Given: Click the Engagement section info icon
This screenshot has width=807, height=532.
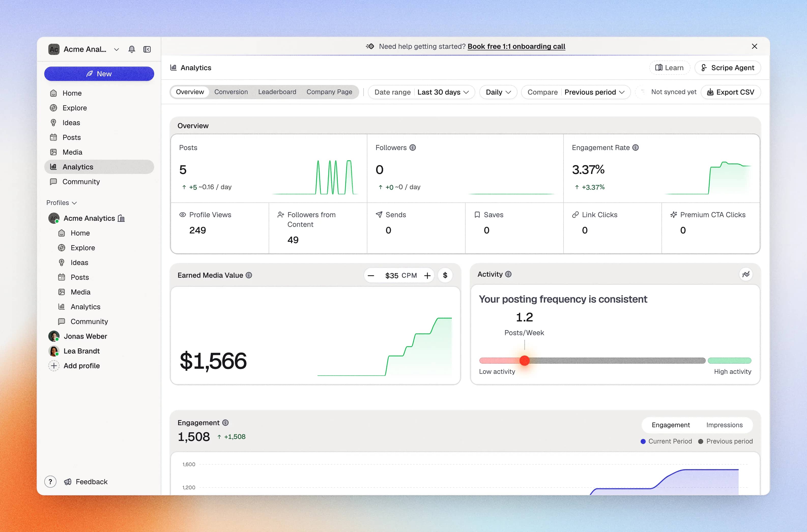Looking at the screenshot, I should [225, 422].
